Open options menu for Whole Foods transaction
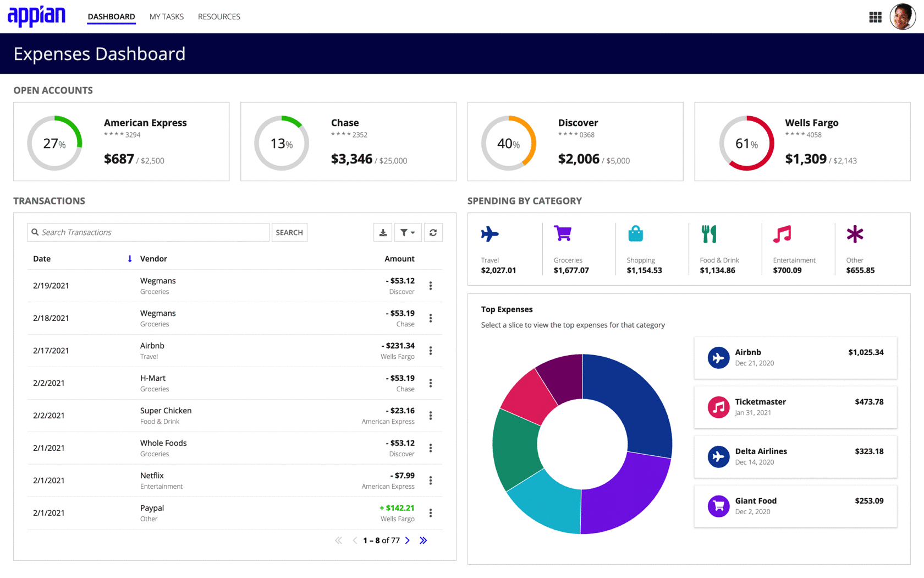924x578 pixels. [x=431, y=448]
